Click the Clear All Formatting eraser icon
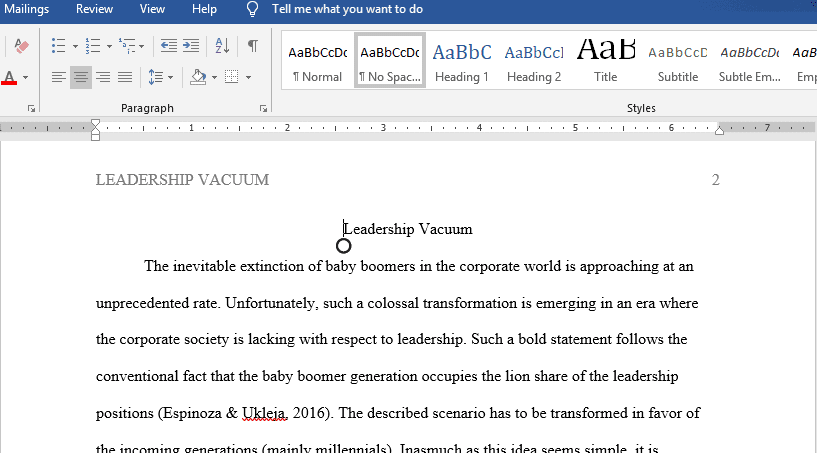Viewport: 817px width, 453px height. (x=21, y=46)
